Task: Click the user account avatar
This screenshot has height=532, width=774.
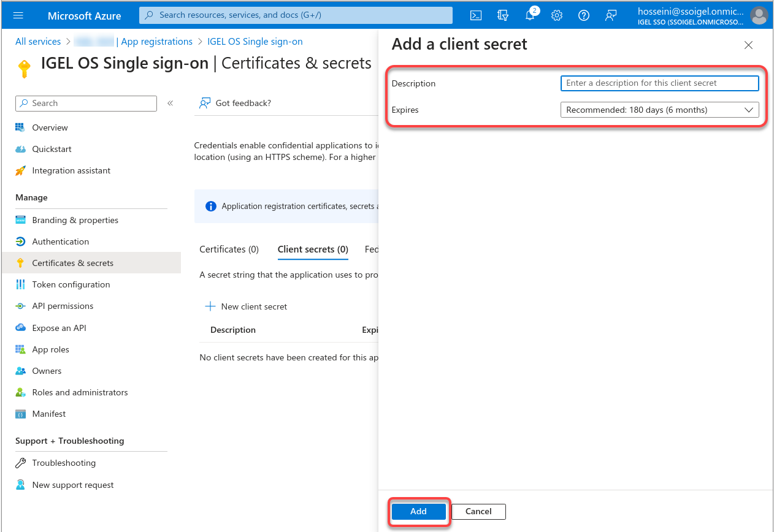Action: click(759, 15)
